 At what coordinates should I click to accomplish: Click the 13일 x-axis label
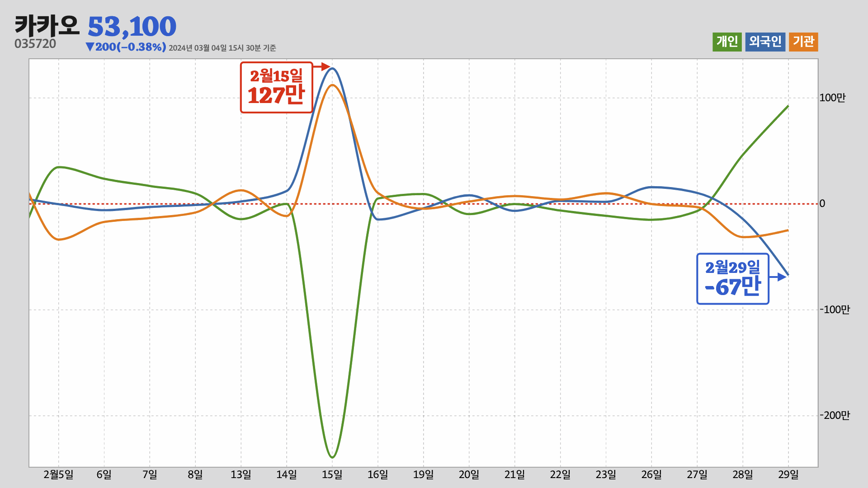241,475
